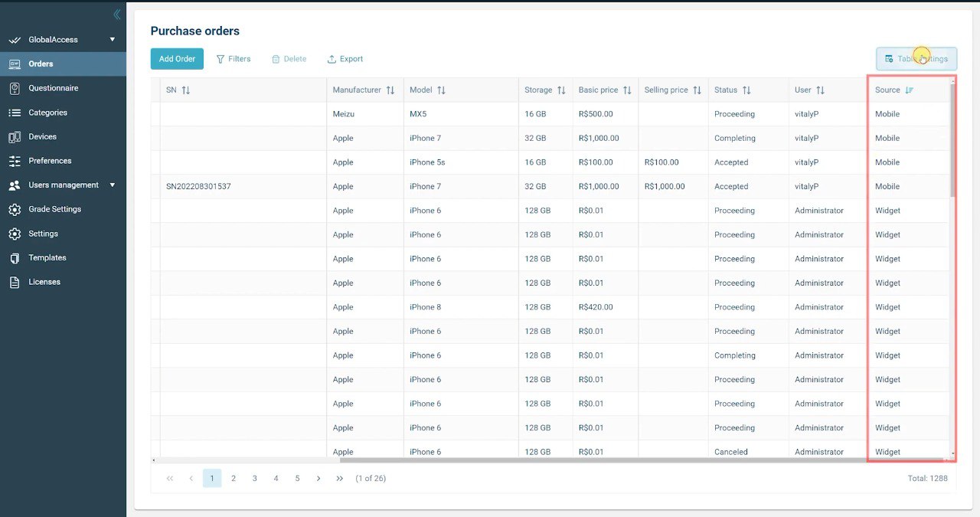Click the Export button
This screenshot has width=980, height=517.
pos(345,59)
